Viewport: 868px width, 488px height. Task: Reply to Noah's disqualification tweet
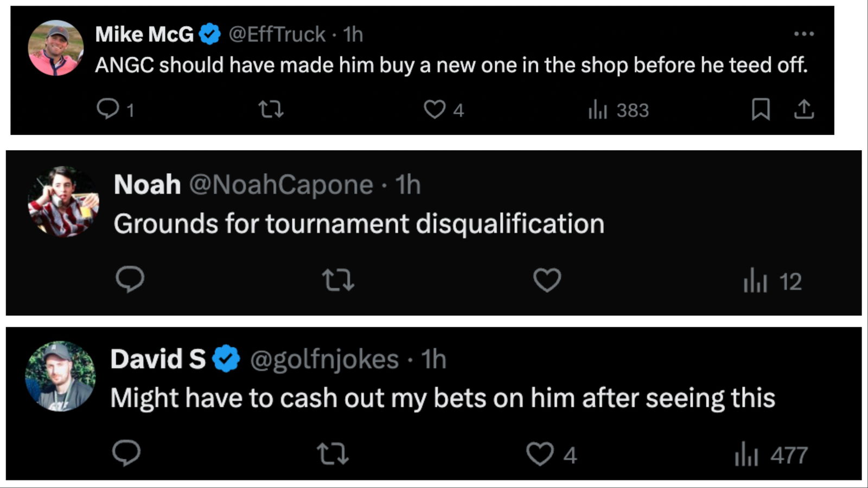(x=130, y=280)
